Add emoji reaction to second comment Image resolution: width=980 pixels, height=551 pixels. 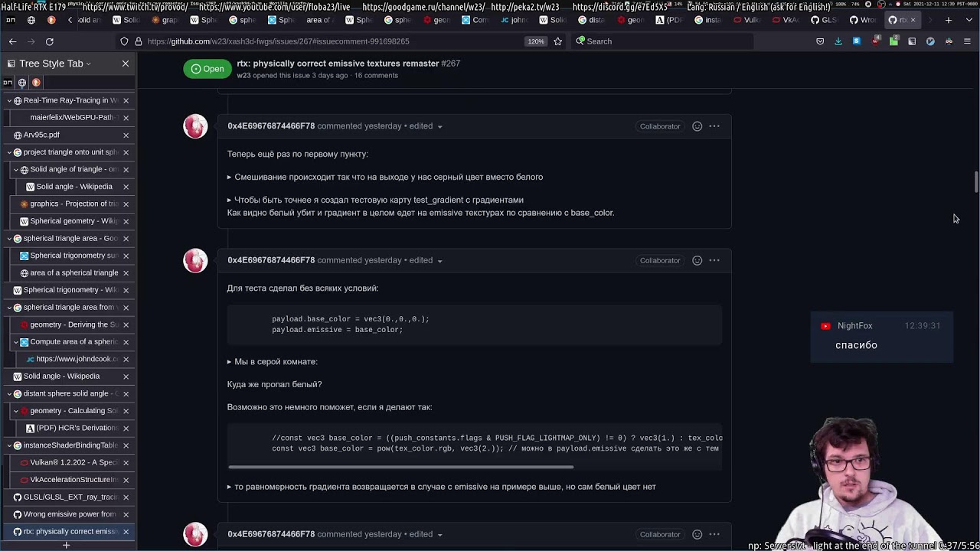[697, 260]
